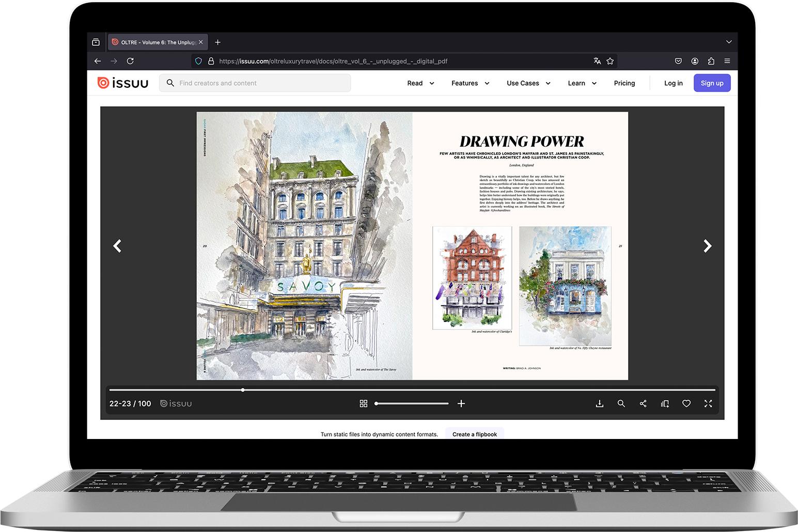This screenshot has height=532, width=798.
Task: Click the Find creators and content field
Action: coord(255,83)
